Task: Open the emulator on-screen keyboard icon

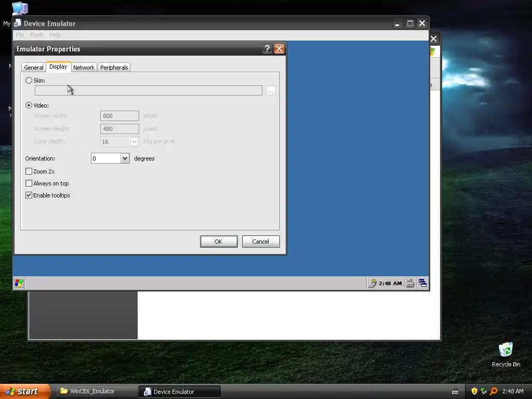Action: (410, 283)
